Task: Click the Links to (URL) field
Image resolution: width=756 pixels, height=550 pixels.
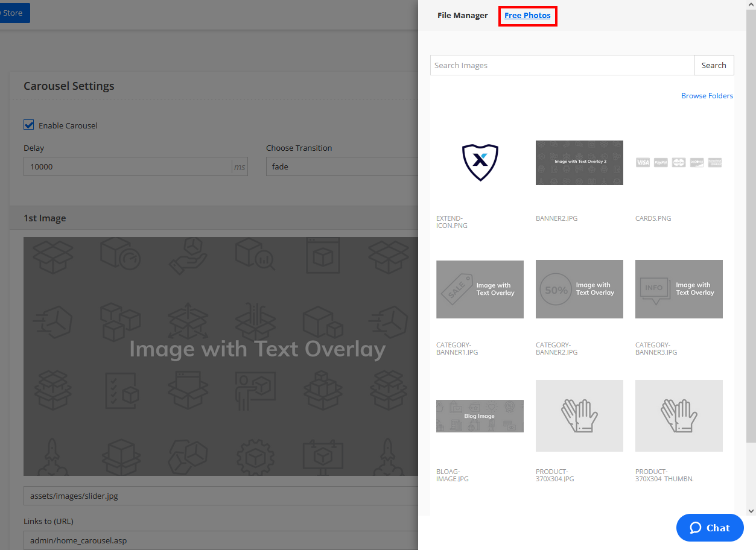Action: pos(221,540)
